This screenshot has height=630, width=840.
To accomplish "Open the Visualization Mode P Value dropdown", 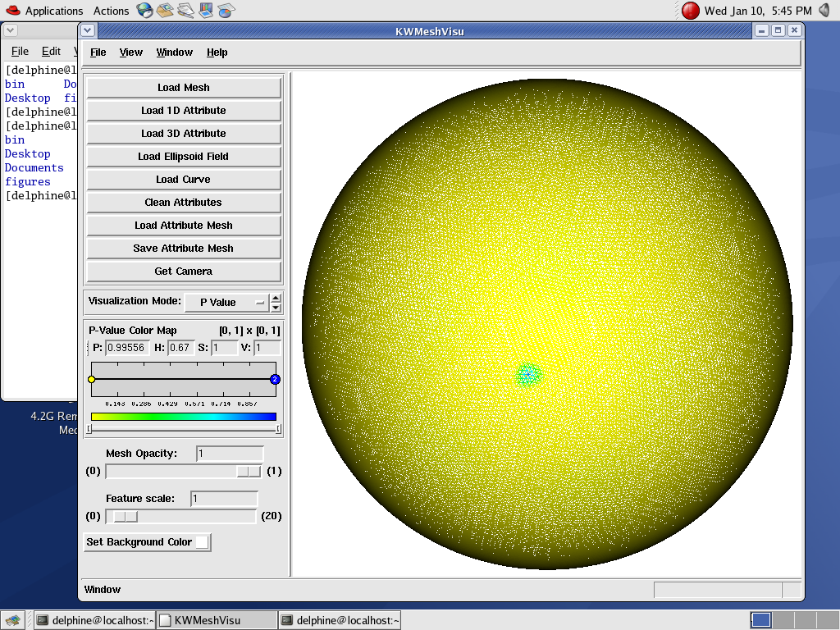I will click(x=226, y=302).
